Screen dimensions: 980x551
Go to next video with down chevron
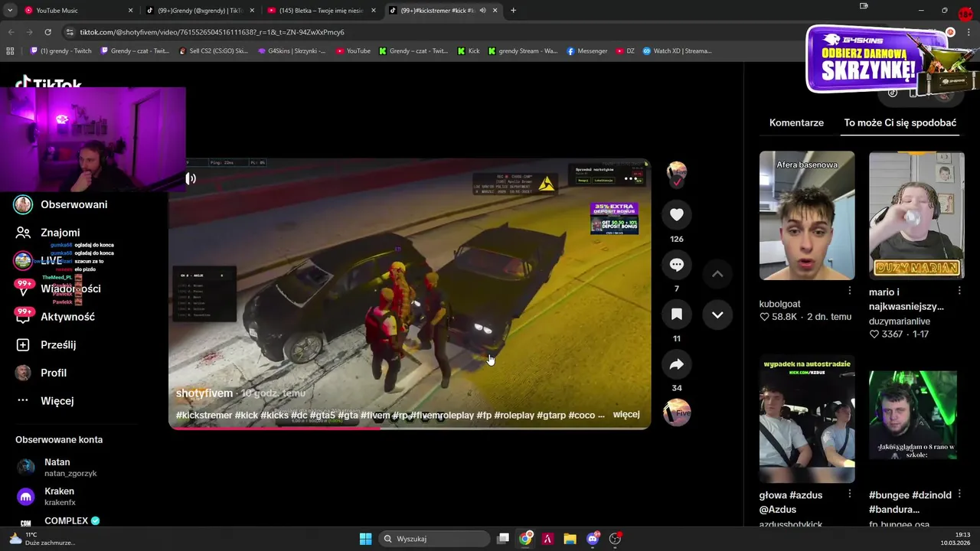pos(717,315)
